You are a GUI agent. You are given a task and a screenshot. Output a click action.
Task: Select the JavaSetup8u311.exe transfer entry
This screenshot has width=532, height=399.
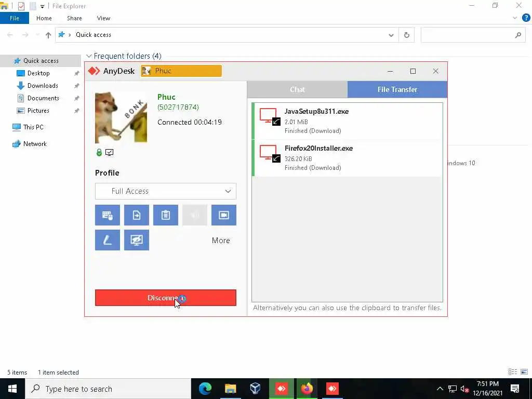[x=348, y=121]
